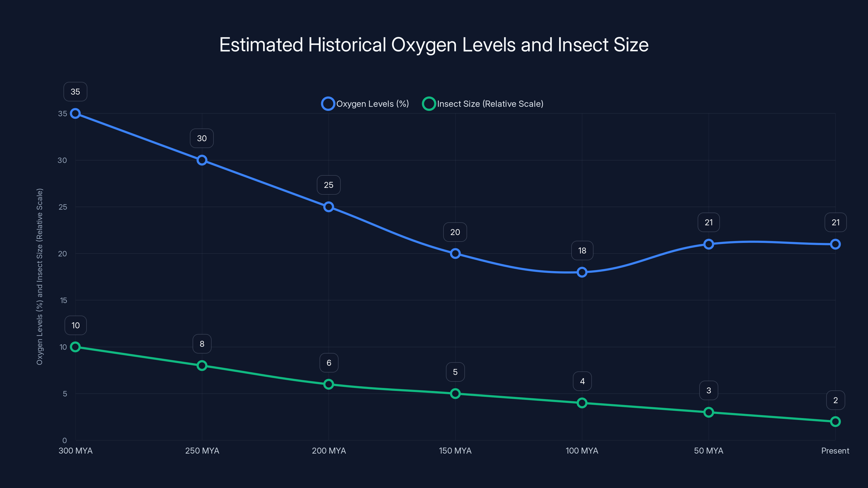Click the '4' data label box

(582, 381)
